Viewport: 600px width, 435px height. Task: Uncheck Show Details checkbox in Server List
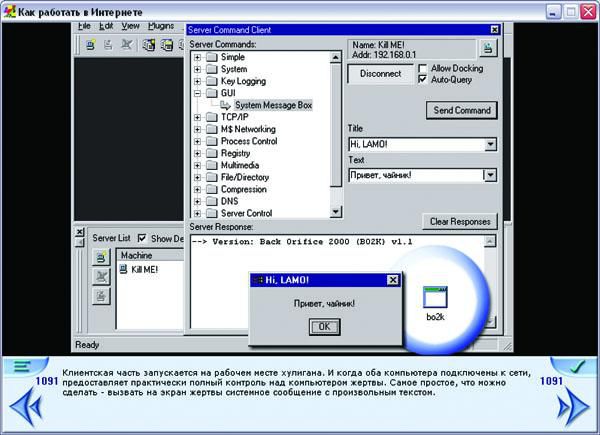click(141, 238)
